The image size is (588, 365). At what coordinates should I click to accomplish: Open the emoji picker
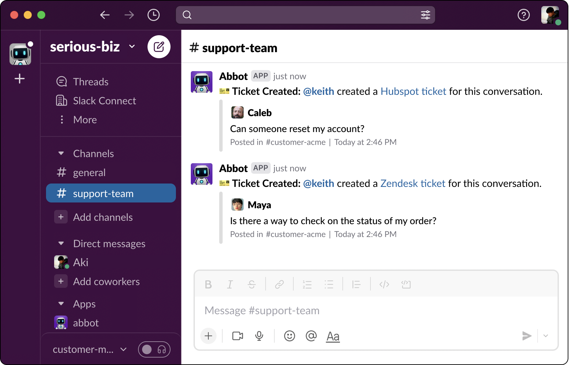(x=290, y=336)
